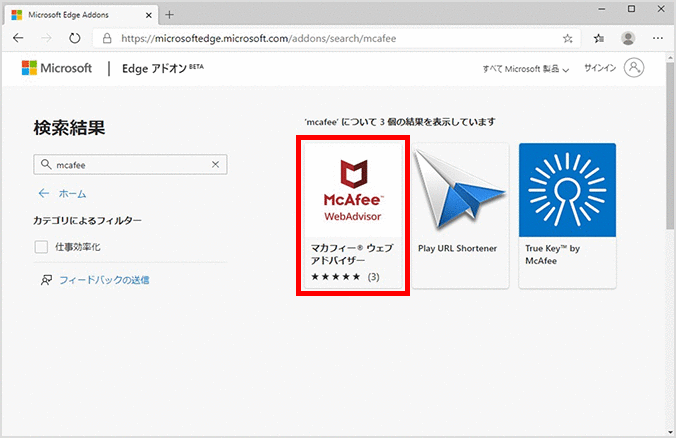Select the Microsoft Edge Addons tab
Image resolution: width=676 pixels, height=438 pixels.
(x=82, y=15)
